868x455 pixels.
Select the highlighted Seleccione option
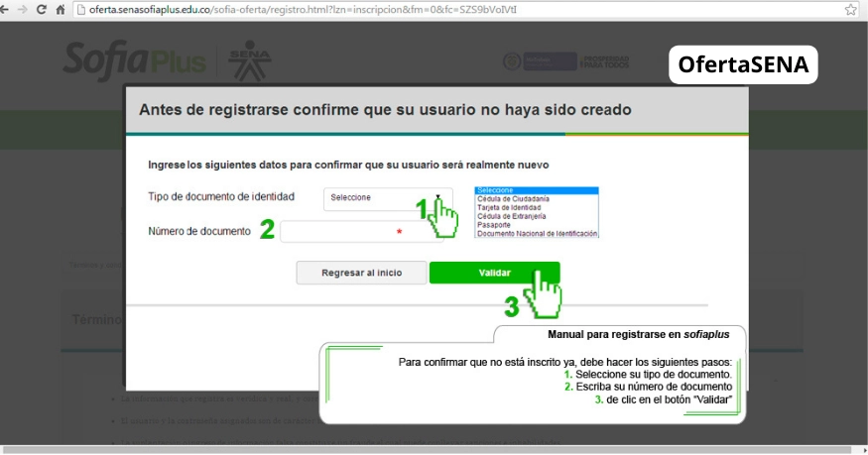point(537,190)
